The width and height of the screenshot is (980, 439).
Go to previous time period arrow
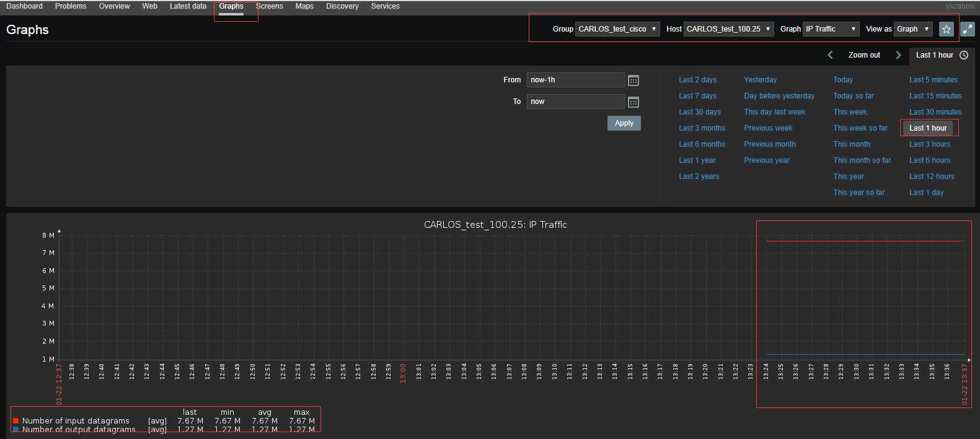831,55
